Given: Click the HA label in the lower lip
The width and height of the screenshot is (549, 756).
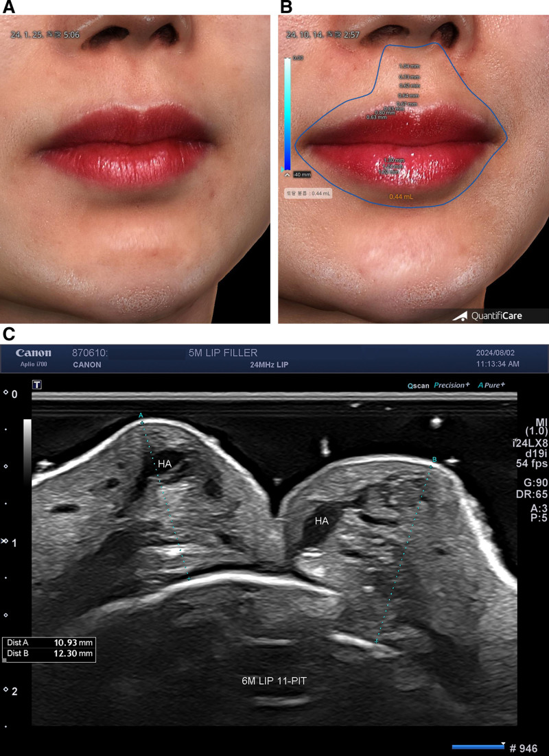Looking at the screenshot, I should click(x=322, y=521).
